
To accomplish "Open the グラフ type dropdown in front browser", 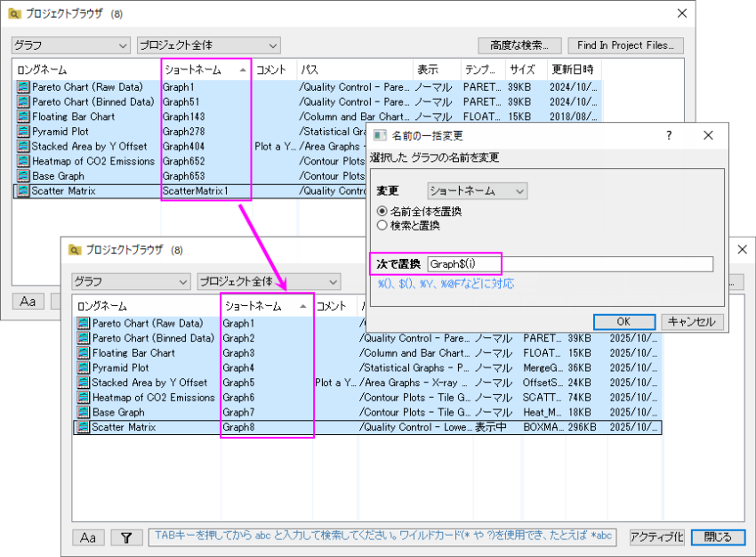I will 131,282.
